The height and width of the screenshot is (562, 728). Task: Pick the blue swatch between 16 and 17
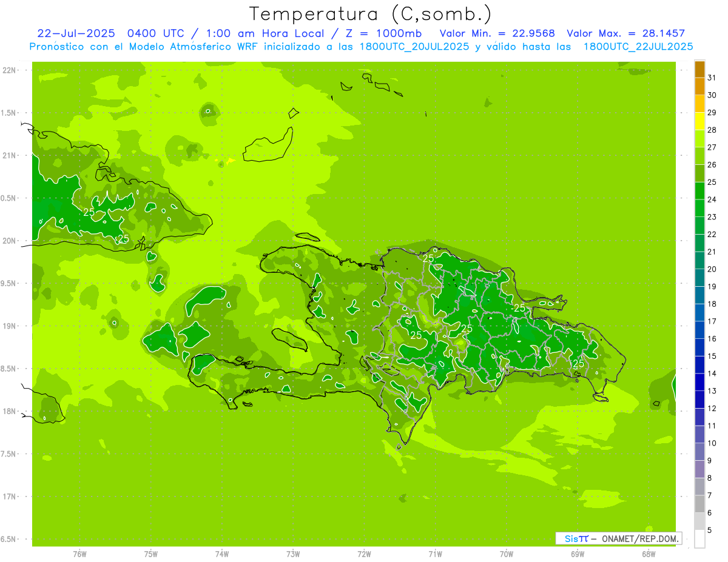coord(699,330)
